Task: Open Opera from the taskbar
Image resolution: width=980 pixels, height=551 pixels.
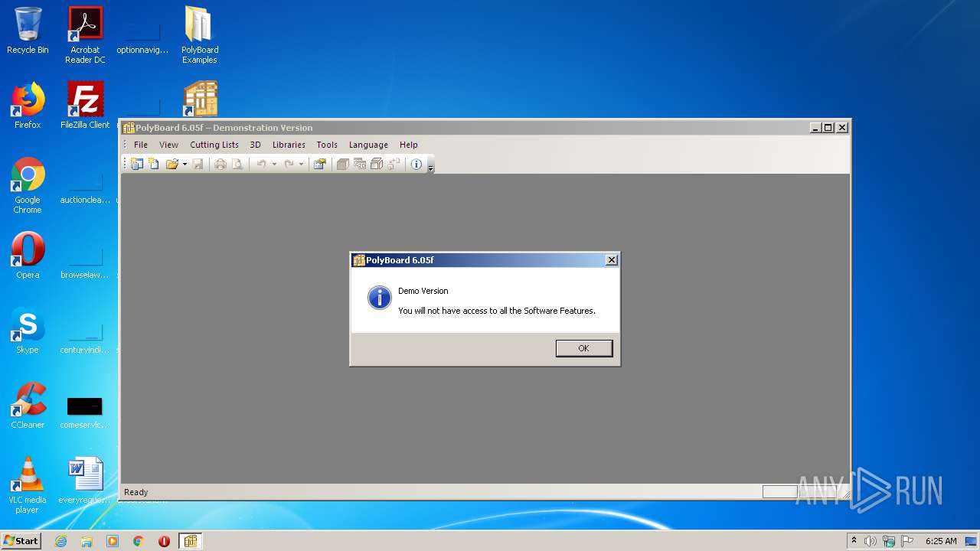Action: 164,541
